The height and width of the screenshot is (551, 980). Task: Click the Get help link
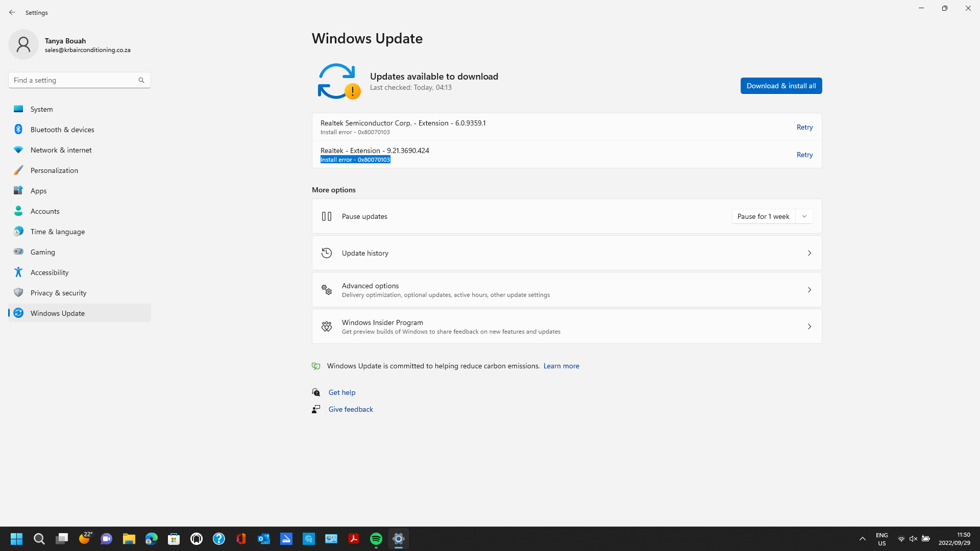coord(342,392)
